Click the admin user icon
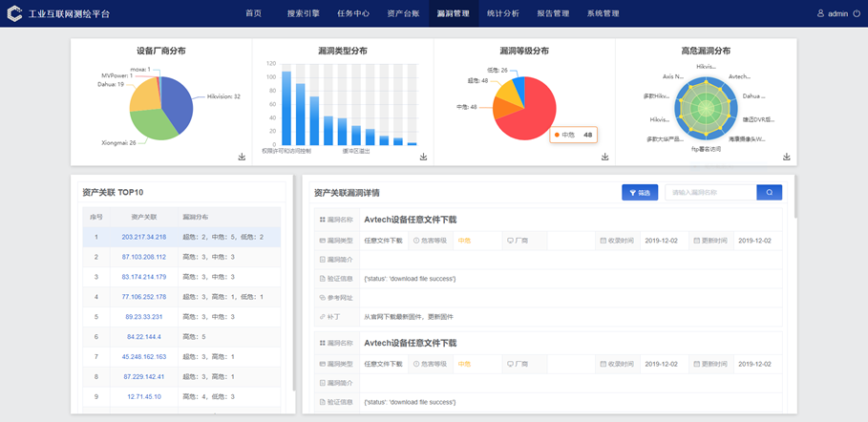 [x=820, y=14]
